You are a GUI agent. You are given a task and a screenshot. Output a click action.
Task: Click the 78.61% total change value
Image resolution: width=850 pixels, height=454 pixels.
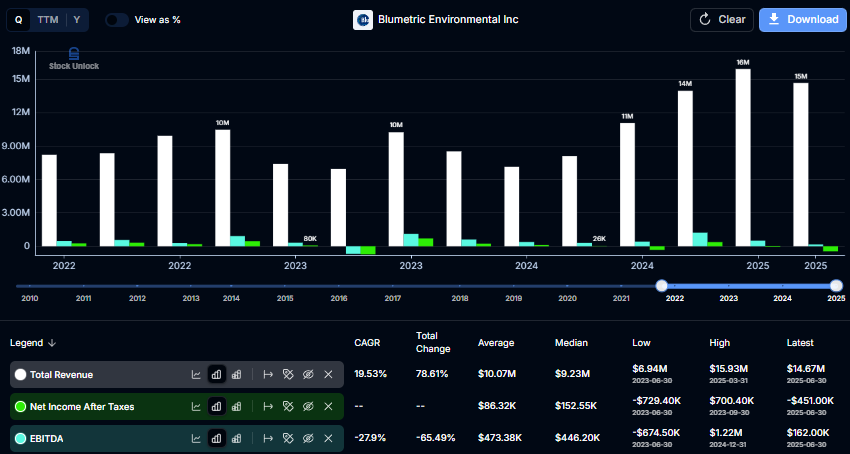[432, 374]
